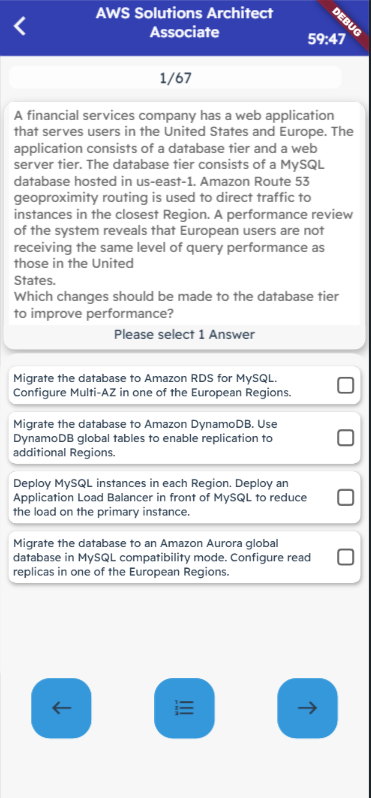
Task: Select the answer card about Aurora read replicas
Action: pos(184,557)
